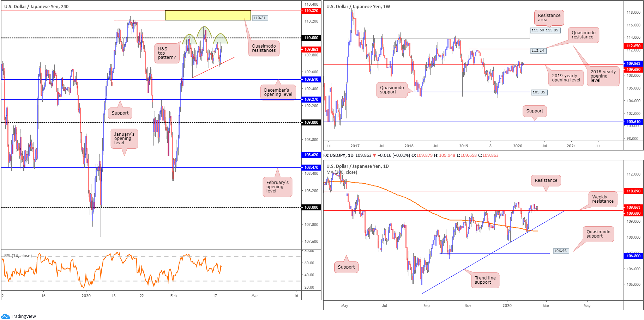Click the black 108.000 price axis label

click(x=311, y=207)
